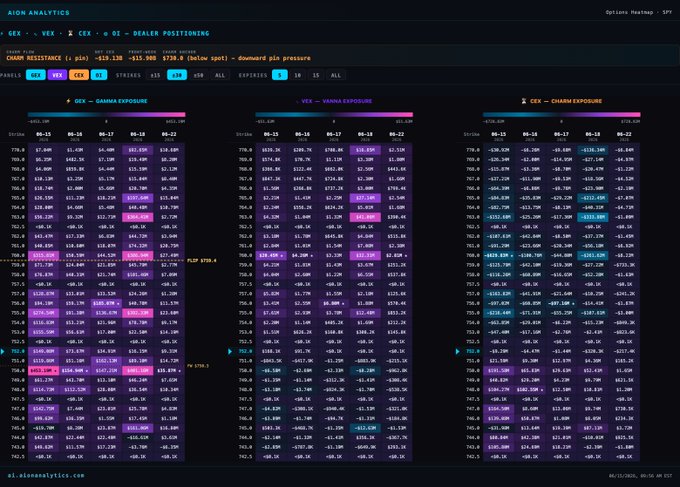Click the spot arrow marker left of VEX 752.0 row
The image size is (680, 487).
pyautogui.click(x=230, y=351)
